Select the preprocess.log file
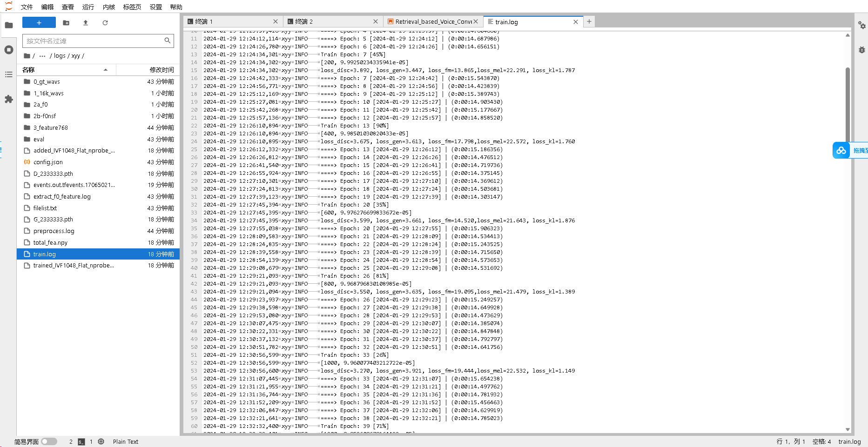Image resolution: width=868 pixels, height=447 pixels. coord(98,231)
